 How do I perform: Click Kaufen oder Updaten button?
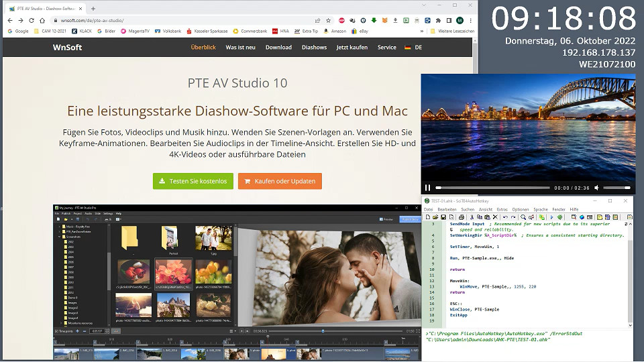pos(280,181)
